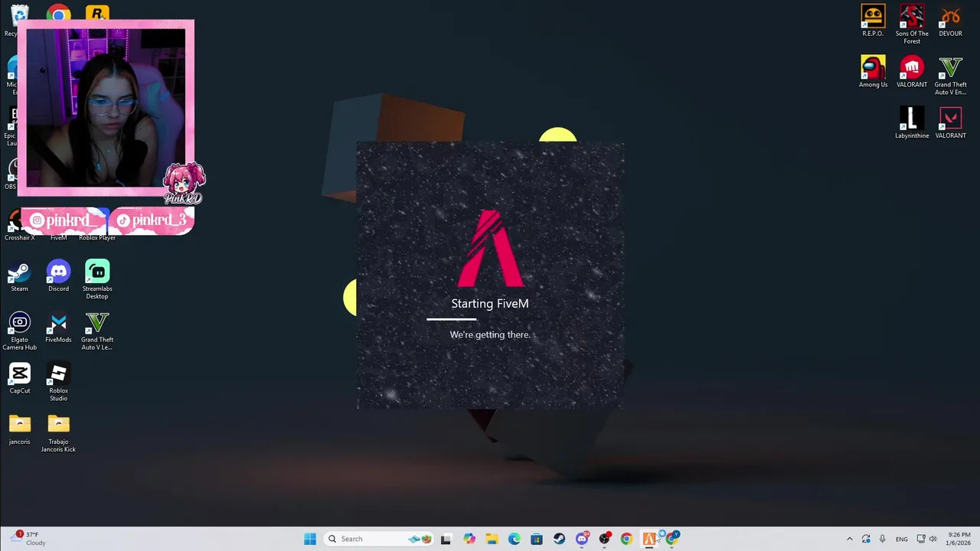Image resolution: width=980 pixels, height=551 pixels.
Task: Open Chrome taskbar icon with profile badge
Action: (671, 539)
